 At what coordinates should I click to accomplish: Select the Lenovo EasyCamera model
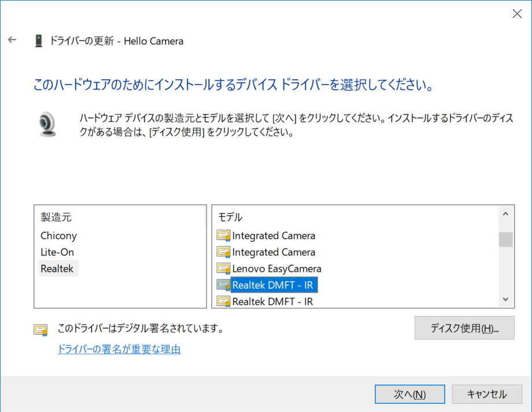pos(276,268)
